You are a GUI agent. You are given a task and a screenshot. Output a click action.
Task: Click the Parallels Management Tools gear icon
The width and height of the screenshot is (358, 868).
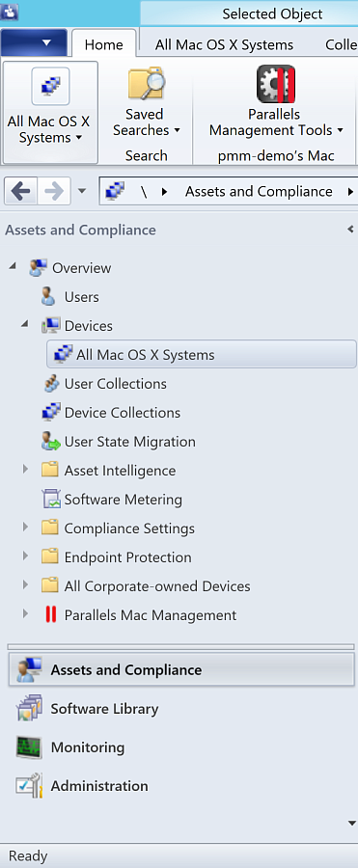[x=276, y=85]
